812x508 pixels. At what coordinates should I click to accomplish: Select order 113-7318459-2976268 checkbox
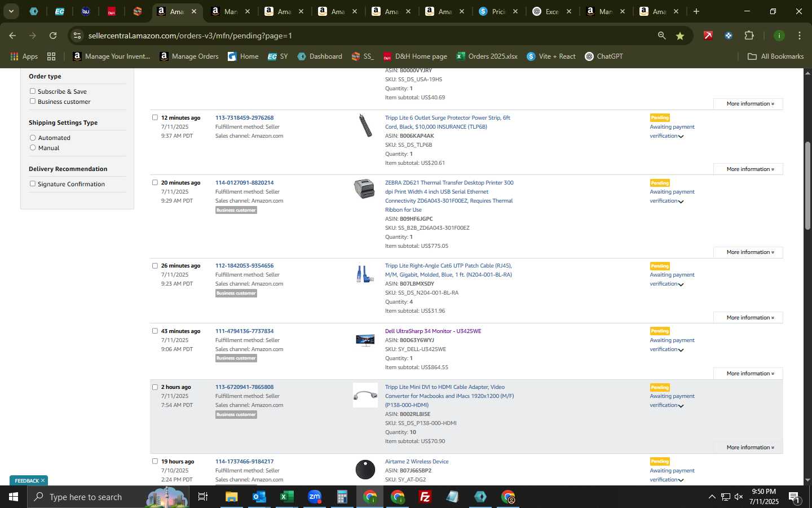point(155,117)
